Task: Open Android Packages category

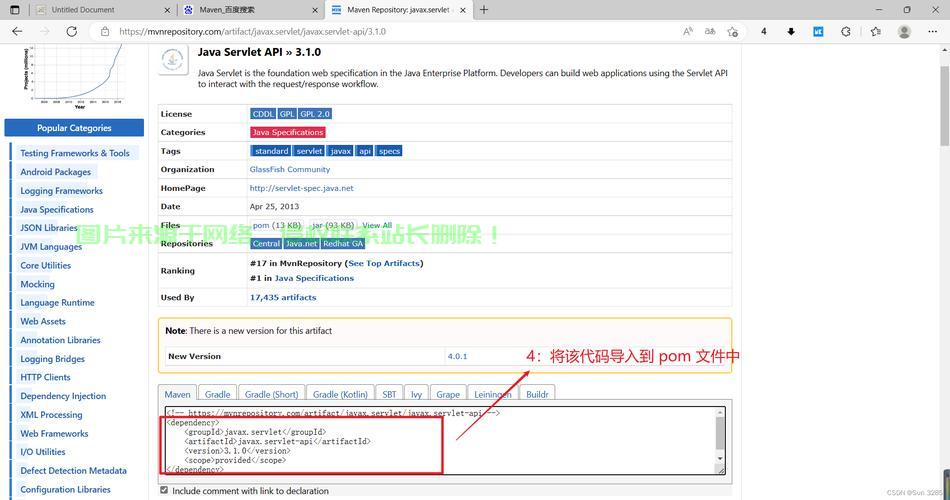Action: (x=55, y=172)
